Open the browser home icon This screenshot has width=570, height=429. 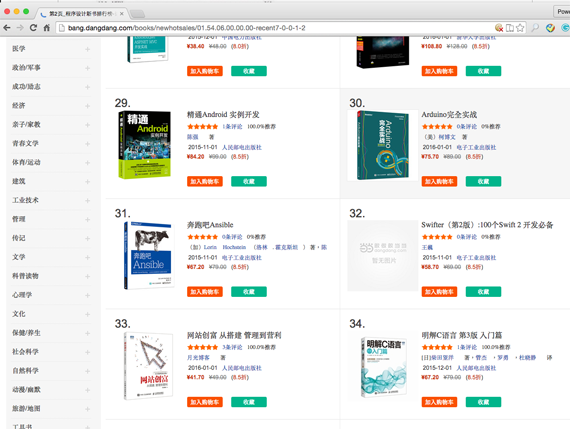(47, 28)
